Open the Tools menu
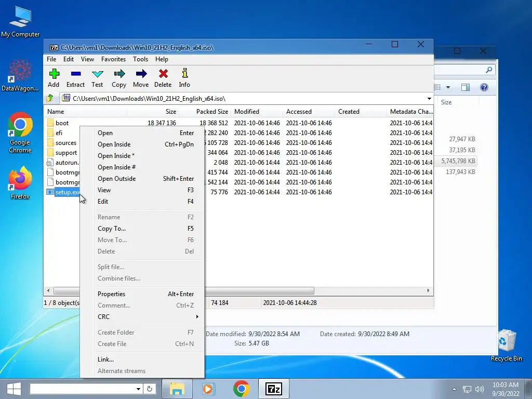This screenshot has width=532, height=399. coord(140,59)
